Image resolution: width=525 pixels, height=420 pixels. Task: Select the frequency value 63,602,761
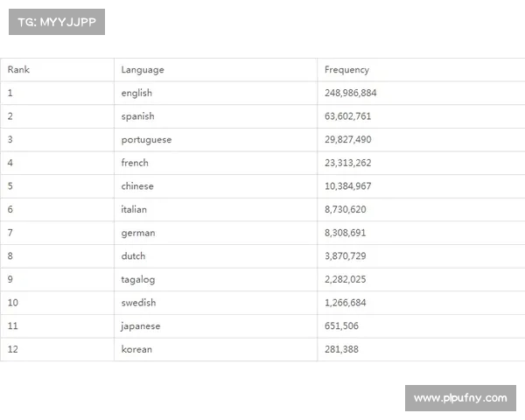(347, 116)
